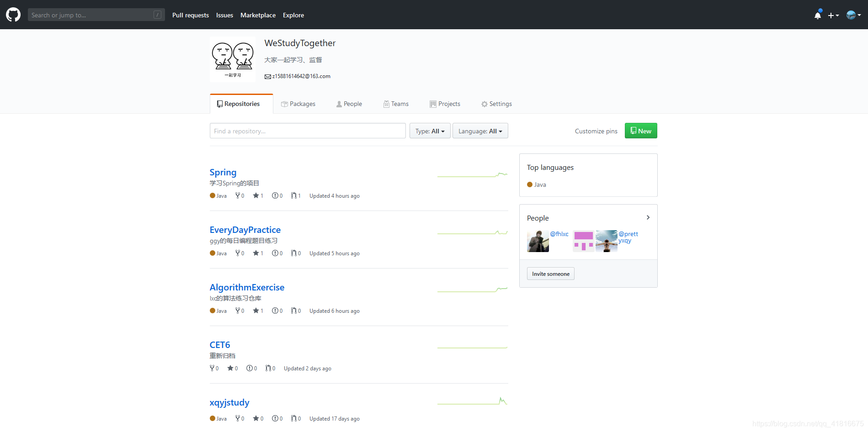Click the organization email address link
This screenshot has height=432, width=868.
(x=301, y=76)
